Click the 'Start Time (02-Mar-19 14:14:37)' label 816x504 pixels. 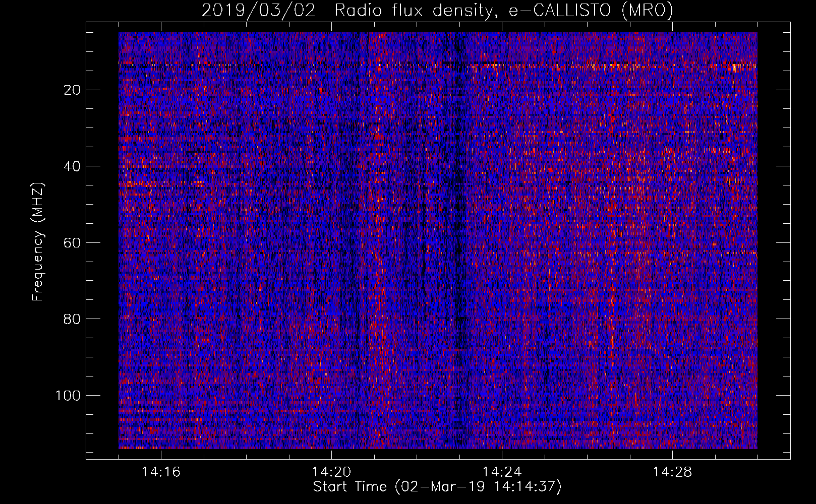click(437, 487)
